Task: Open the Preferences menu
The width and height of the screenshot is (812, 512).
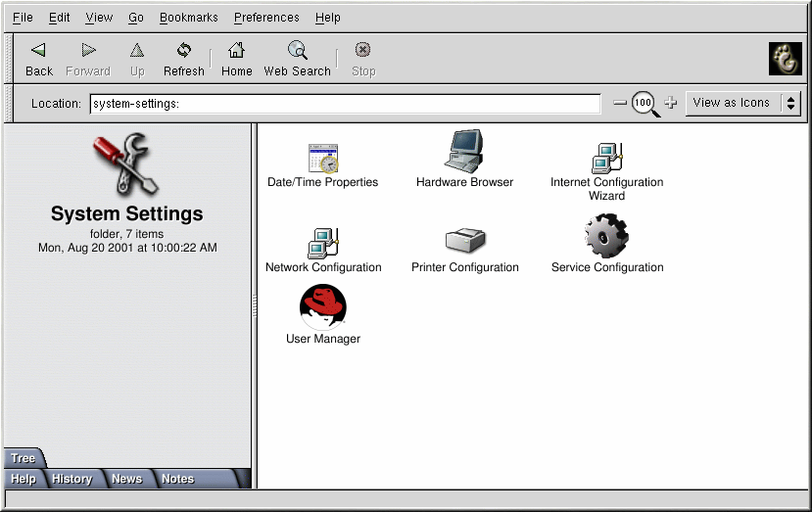Action: point(266,18)
